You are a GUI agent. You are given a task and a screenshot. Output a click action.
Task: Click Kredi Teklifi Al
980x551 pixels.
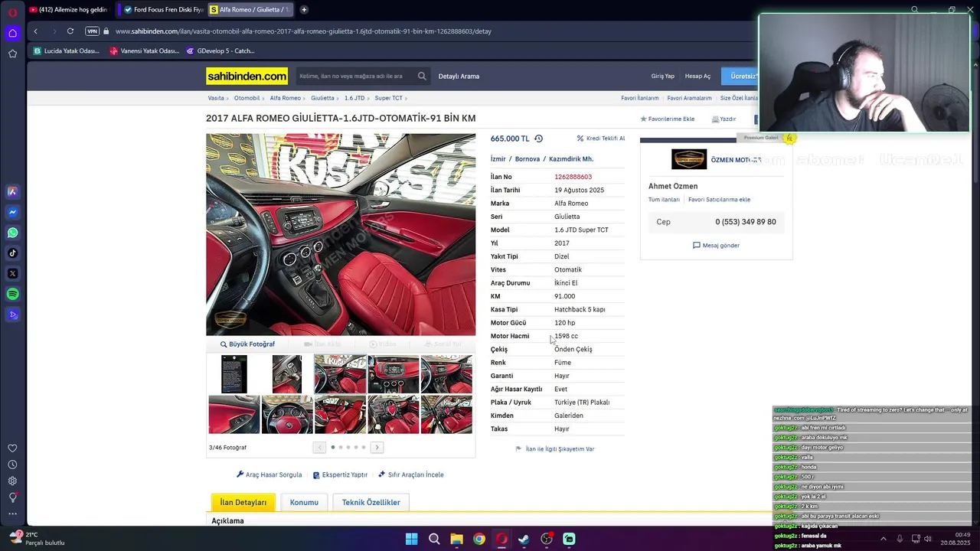click(x=601, y=139)
